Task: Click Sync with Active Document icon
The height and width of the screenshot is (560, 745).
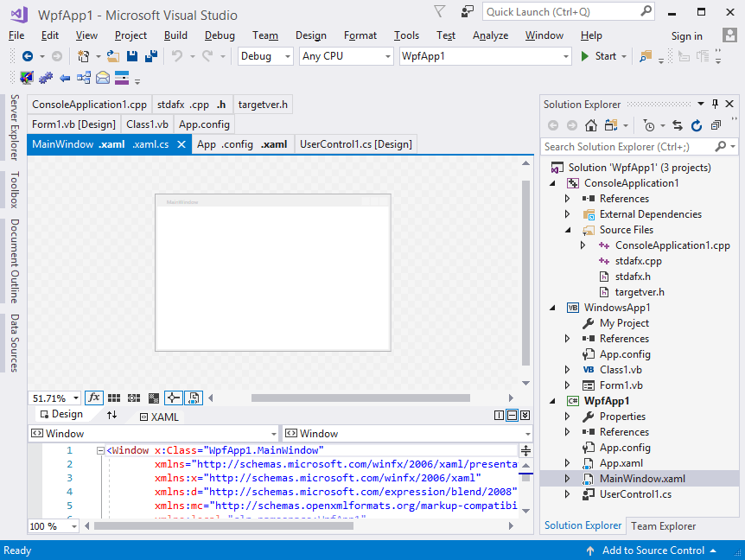Action: tap(678, 125)
